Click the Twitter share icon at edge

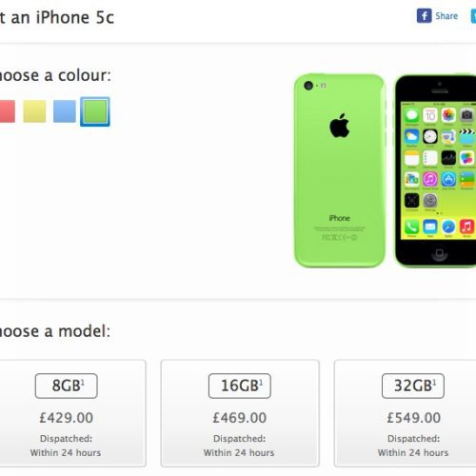tap(473, 16)
